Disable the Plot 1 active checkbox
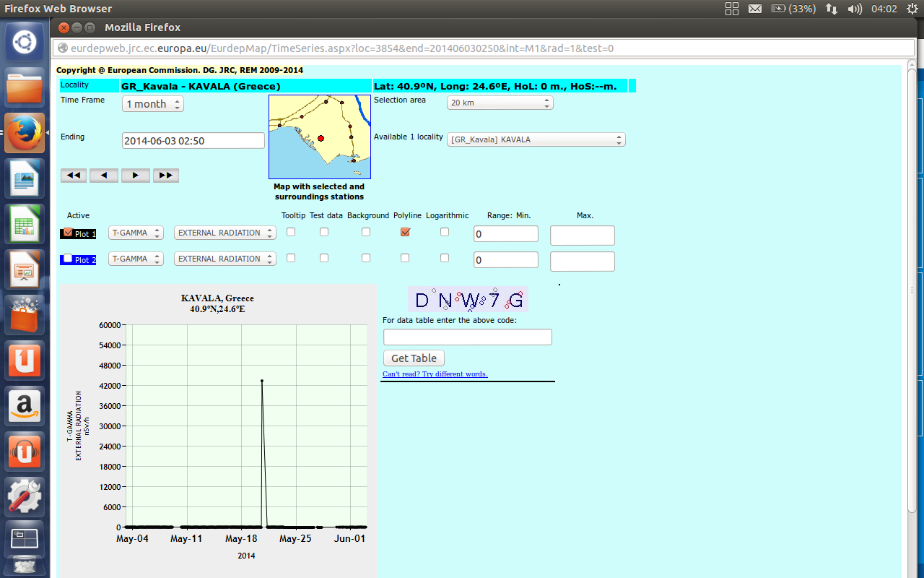Screen dimensions: 924x578 [68, 233]
